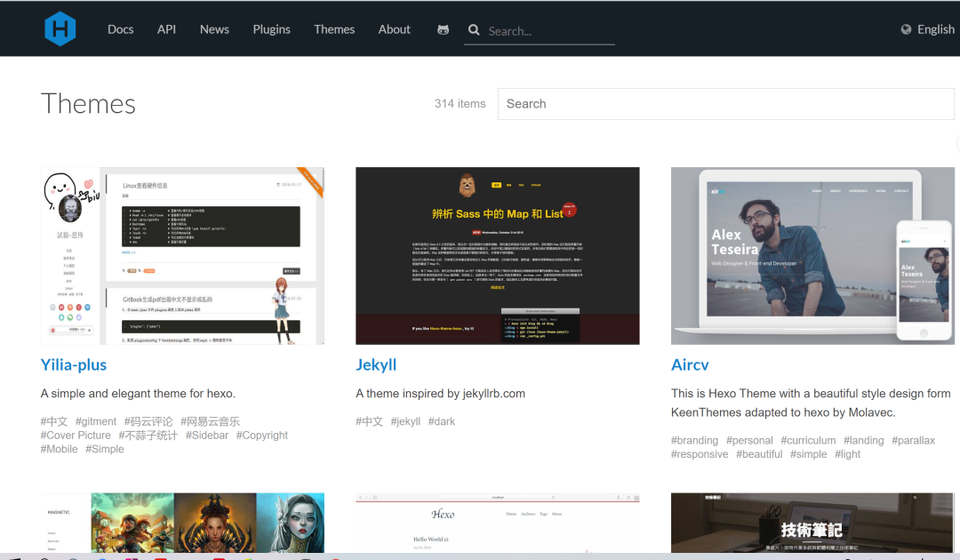Viewport: 960px width, 560px height.
Task: Click the globe language icon
Action: click(x=906, y=29)
